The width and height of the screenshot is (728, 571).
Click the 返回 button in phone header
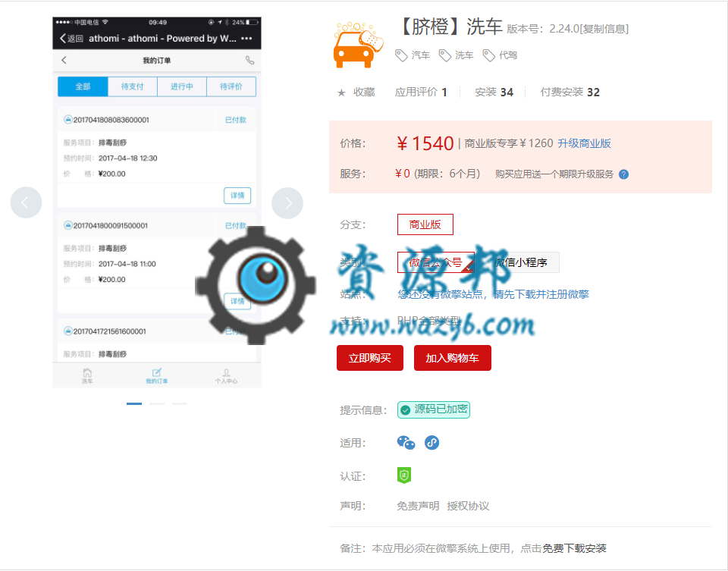click(x=71, y=39)
